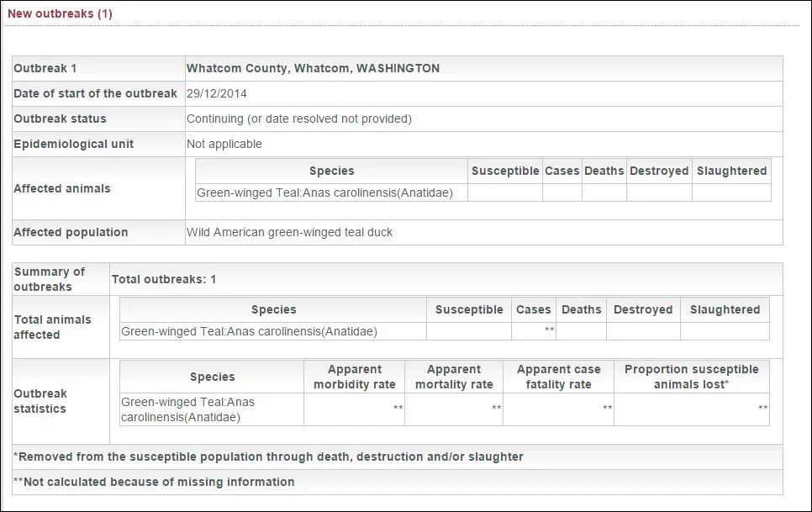812x512 pixels.
Task: Click the outbreak start date 29/12/2014
Action: point(217,93)
